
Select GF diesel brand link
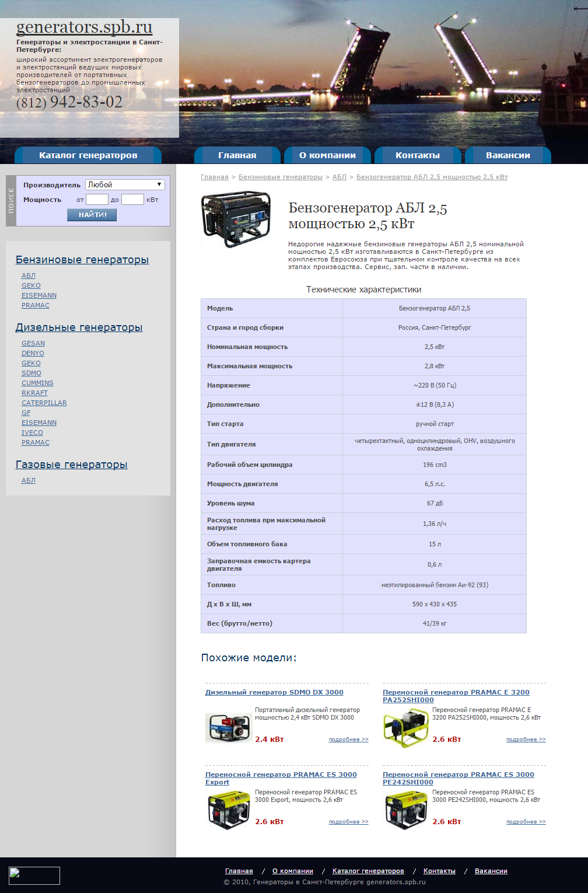pyautogui.click(x=26, y=413)
